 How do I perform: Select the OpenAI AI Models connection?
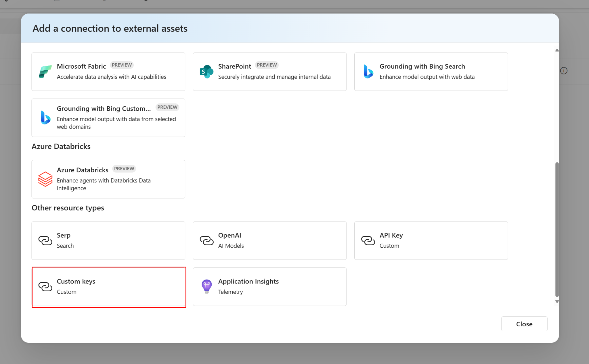click(269, 240)
